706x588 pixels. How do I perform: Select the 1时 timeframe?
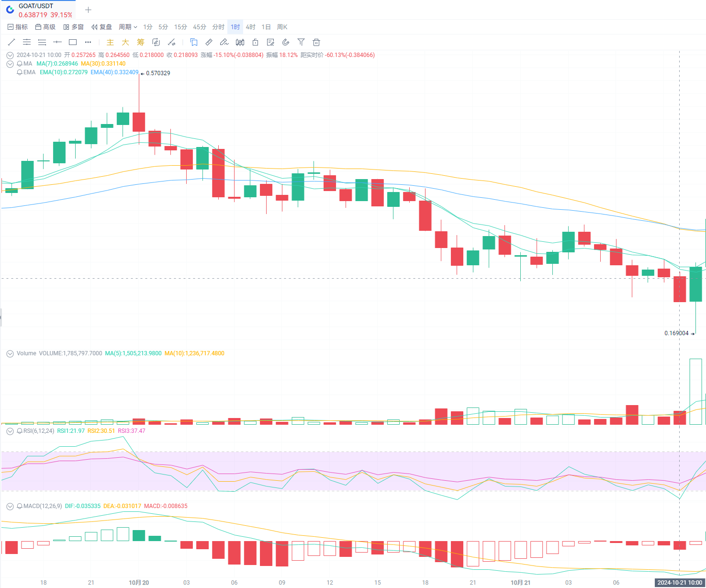click(235, 27)
